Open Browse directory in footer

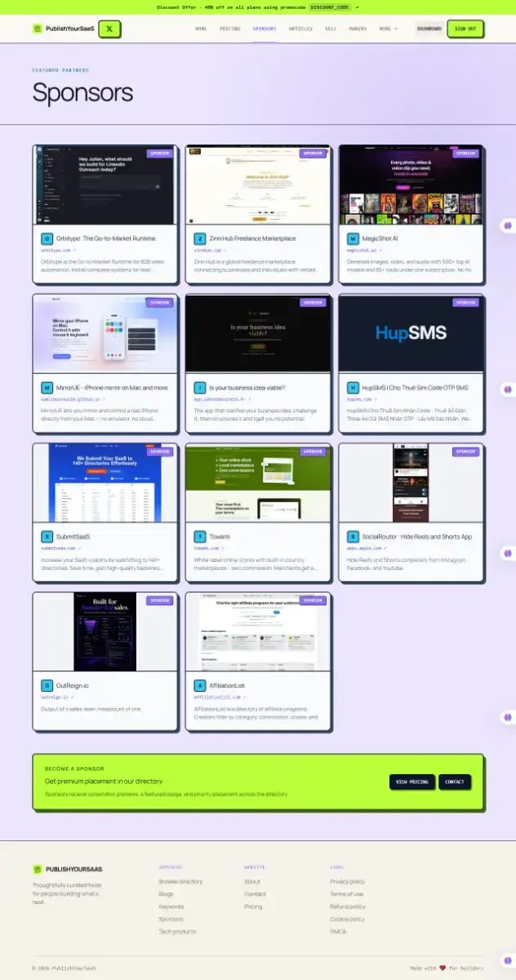tap(180, 882)
